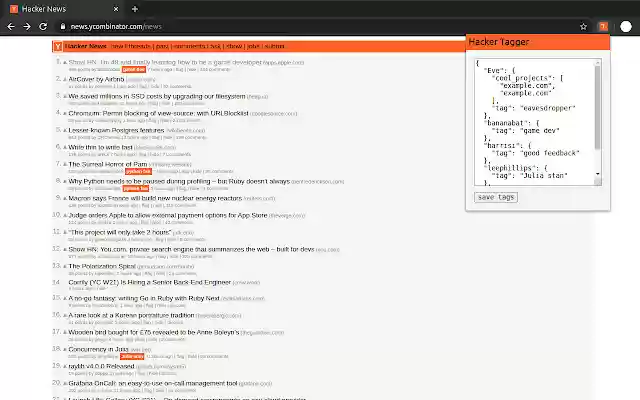Upvote the Python profiling story
Viewport: 640px width, 400px height.
tap(65, 182)
